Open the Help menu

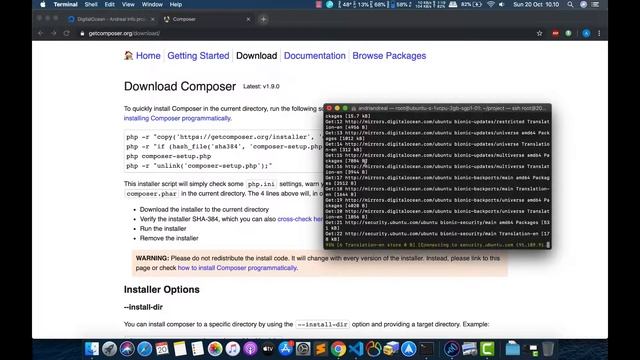[x=176, y=4]
